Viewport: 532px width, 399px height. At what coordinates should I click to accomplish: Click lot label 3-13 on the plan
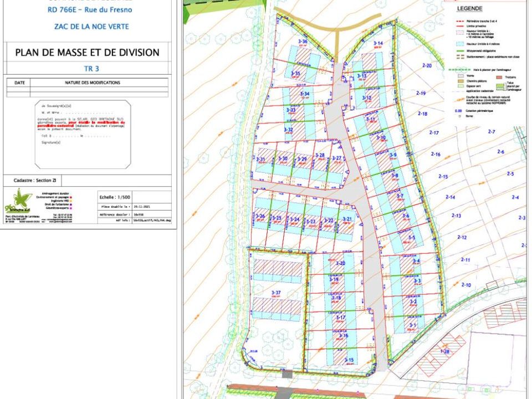point(362,76)
